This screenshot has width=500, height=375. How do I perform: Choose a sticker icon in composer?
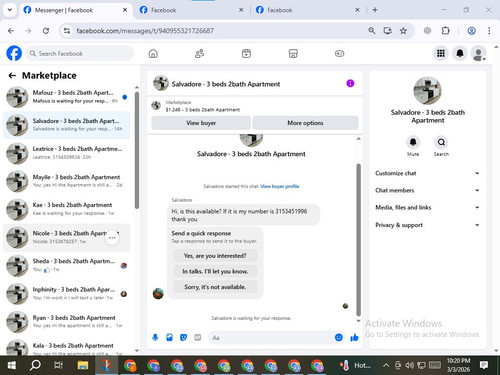pyautogui.click(x=183, y=338)
